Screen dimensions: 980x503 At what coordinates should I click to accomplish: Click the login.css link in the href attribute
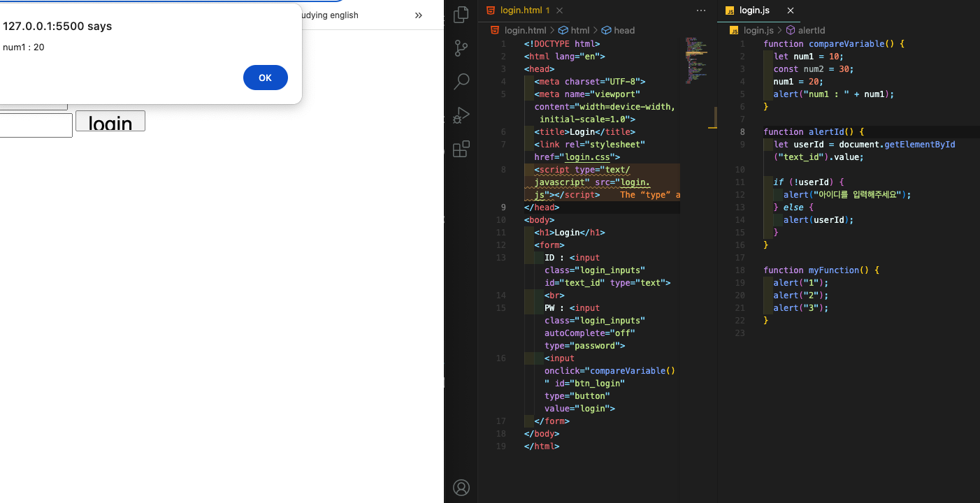587,157
